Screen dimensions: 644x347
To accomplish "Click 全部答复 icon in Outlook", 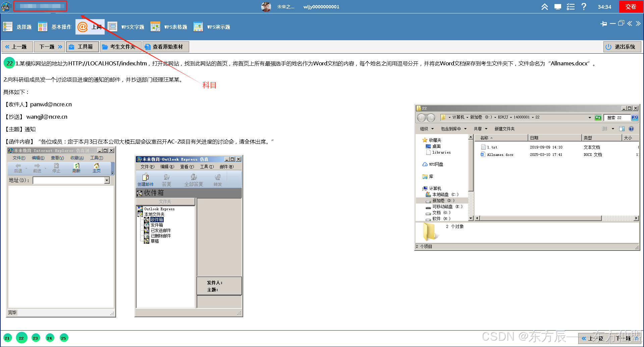I will [x=194, y=180].
